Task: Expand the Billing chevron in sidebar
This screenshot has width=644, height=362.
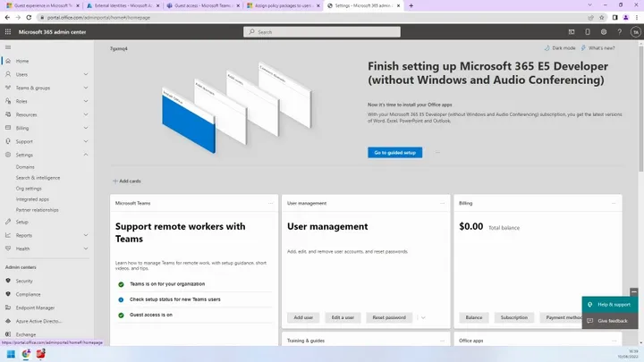Action: [x=86, y=128]
